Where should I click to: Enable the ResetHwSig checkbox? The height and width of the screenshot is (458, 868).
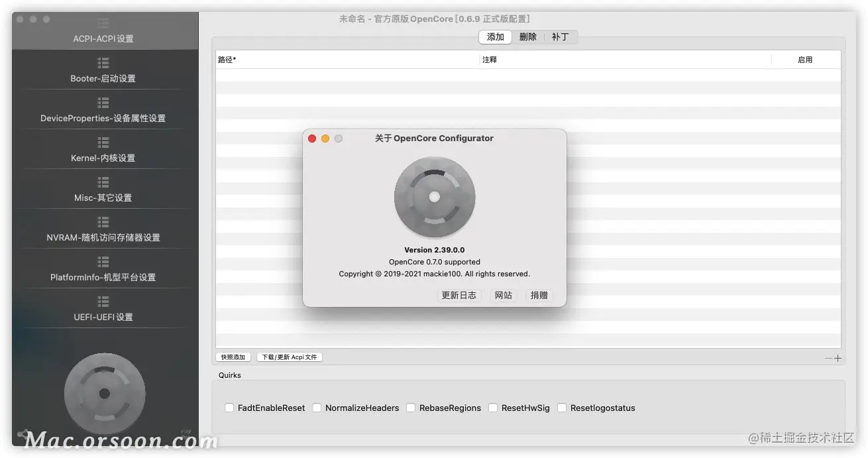pos(493,408)
